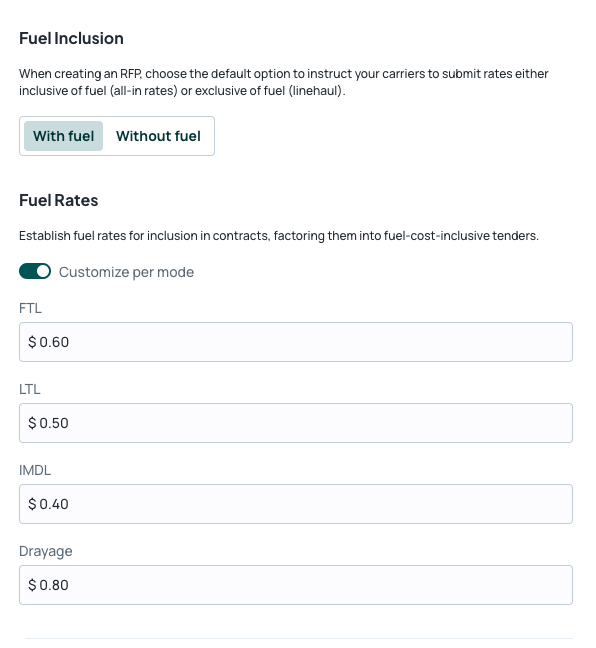This screenshot has width=596, height=648.
Task: Switch to Without fuel option
Action: click(x=158, y=136)
